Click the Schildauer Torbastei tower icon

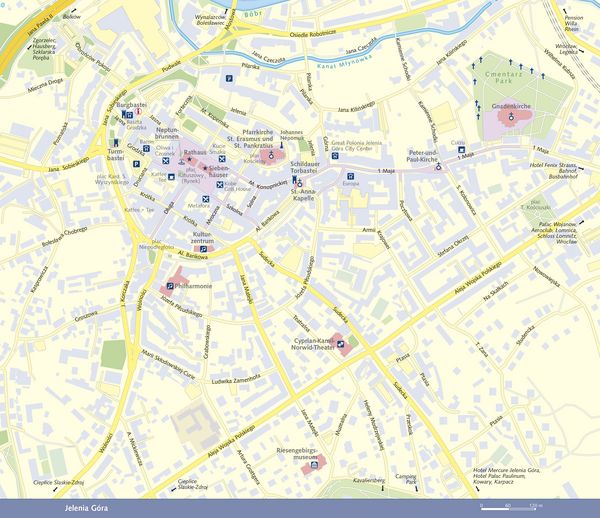pyautogui.click(x=295, y=179)
